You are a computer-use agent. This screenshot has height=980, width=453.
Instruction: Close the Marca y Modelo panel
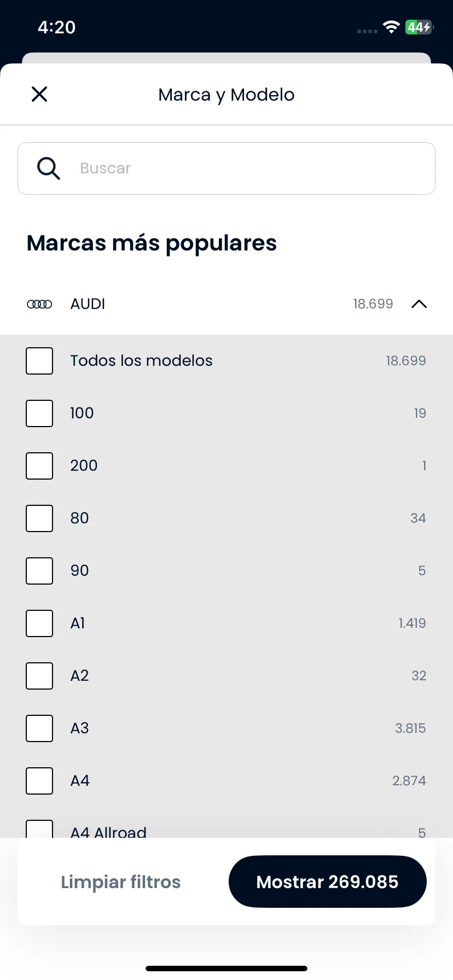click(39, 94)
